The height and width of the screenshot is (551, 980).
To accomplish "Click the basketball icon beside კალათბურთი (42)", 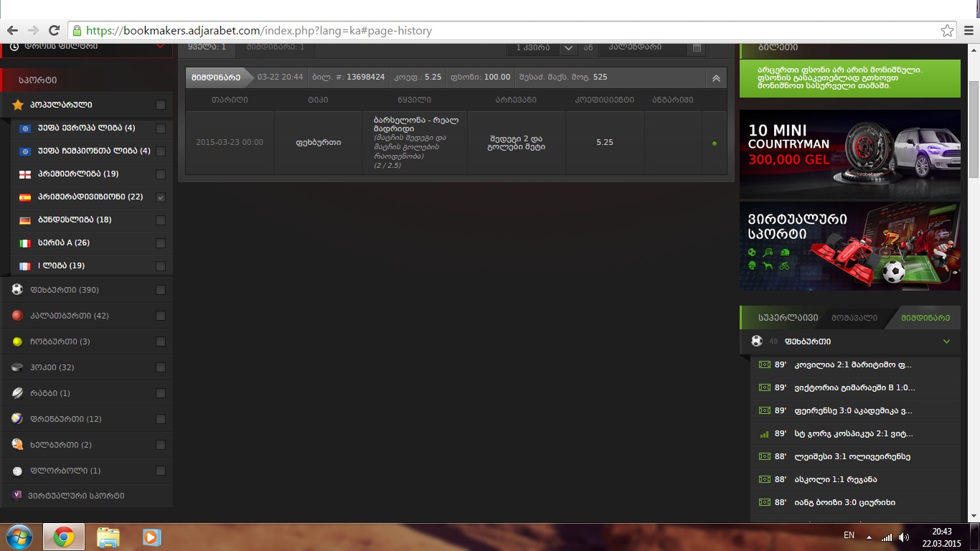I will pos(18,316).
